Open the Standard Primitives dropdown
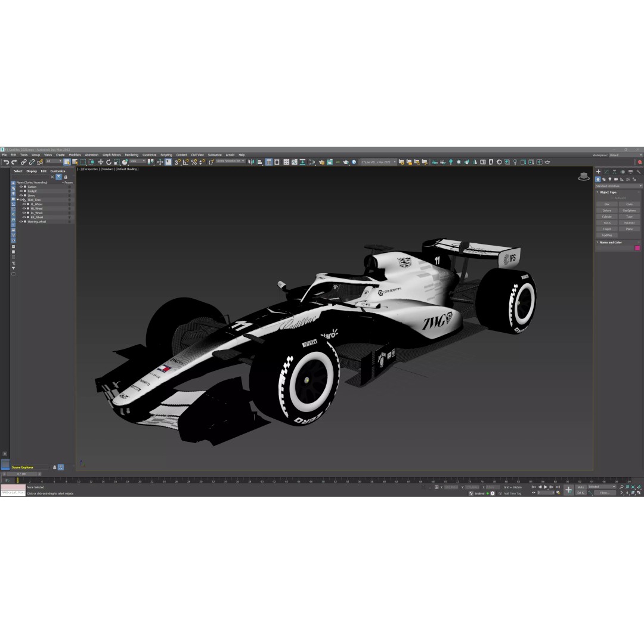This screenshot has height=644, width=644. pos(619,186)
